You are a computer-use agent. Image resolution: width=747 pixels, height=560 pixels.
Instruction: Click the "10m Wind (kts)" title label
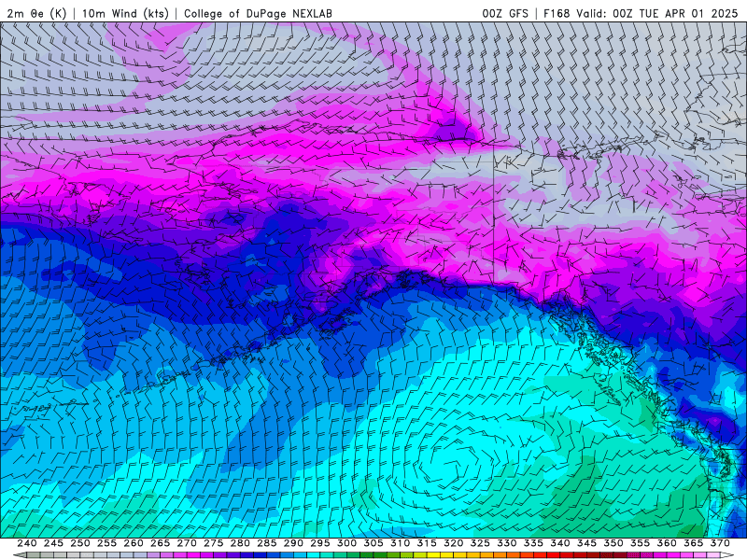point(125,13)
